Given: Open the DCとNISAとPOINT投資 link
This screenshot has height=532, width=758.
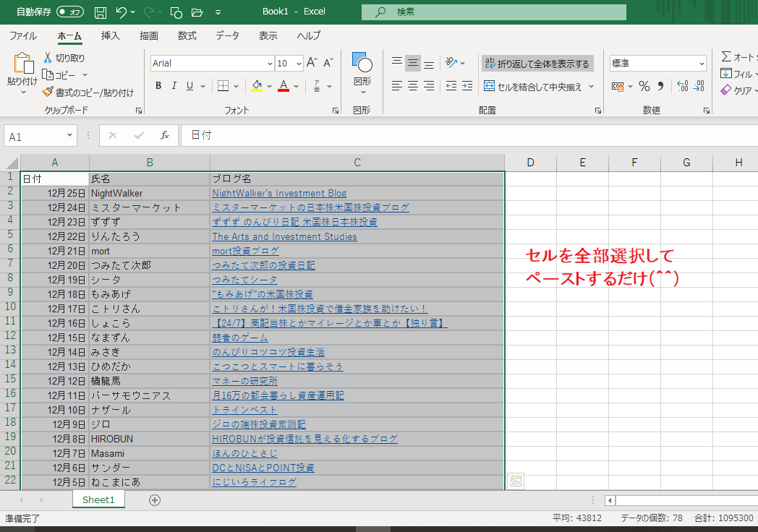Looking at the screenshot, I should click(263, 468).
